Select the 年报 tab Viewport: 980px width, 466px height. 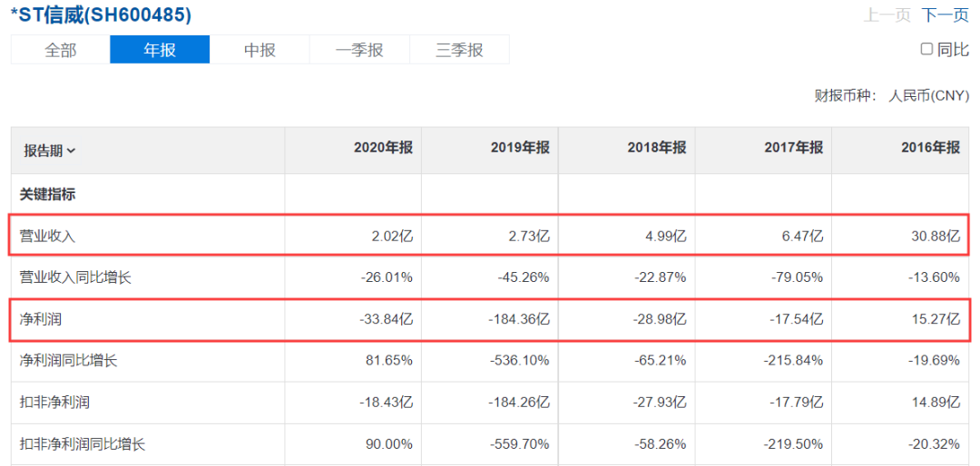tap(160, 50)
